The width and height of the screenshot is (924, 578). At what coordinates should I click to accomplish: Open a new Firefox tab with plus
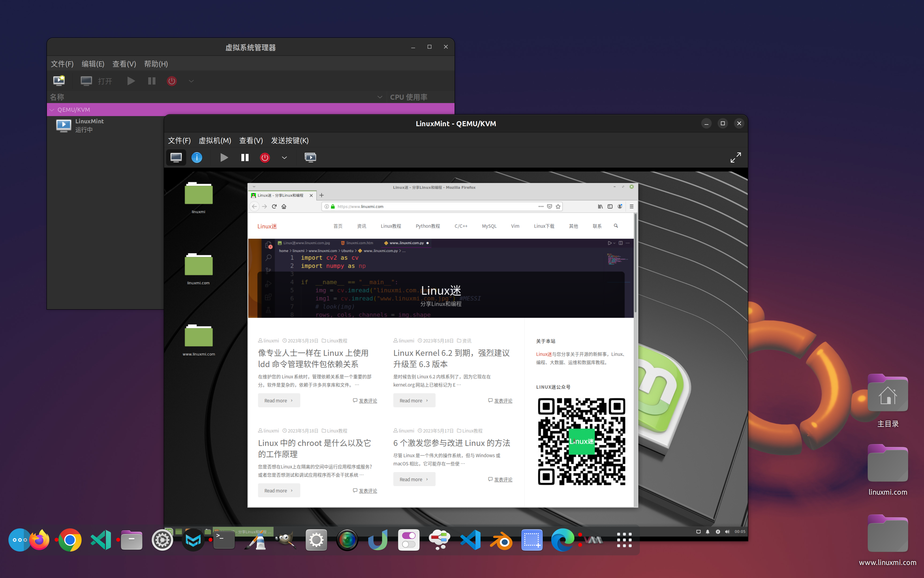(321, 195)
